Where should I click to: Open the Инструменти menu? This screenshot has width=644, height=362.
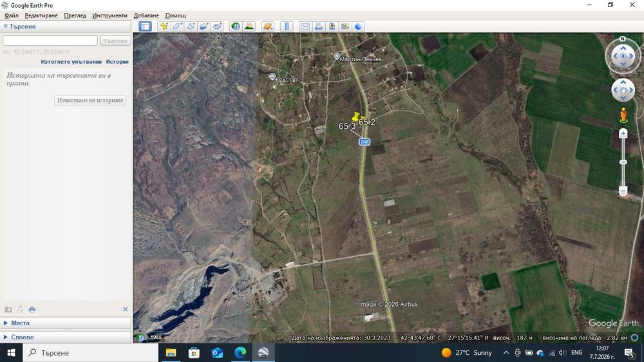(109, 15)
